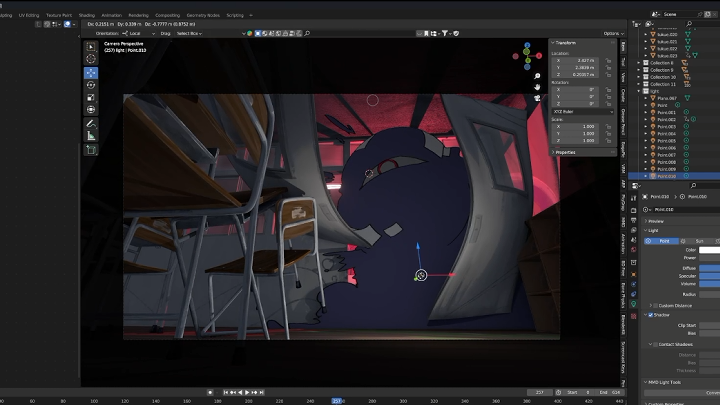Select the Add Cube tool

point(91,150)
